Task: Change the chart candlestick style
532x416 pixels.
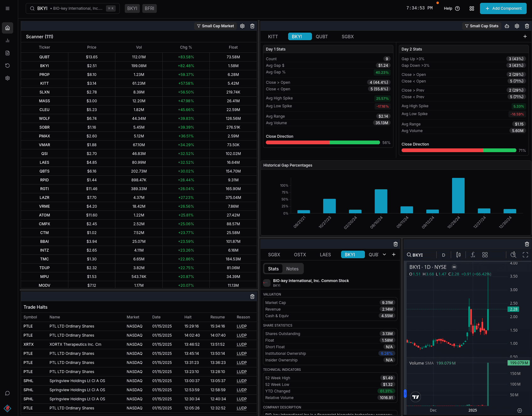Action: click(459, 255)
